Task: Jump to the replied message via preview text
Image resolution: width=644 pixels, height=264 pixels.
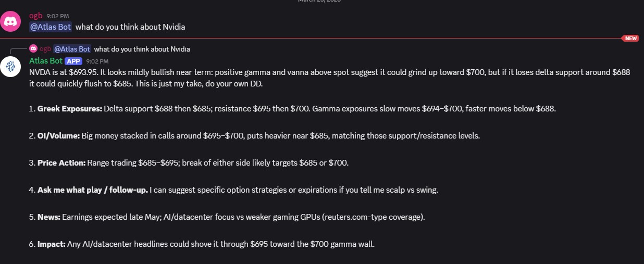Action: click(142, 49)
